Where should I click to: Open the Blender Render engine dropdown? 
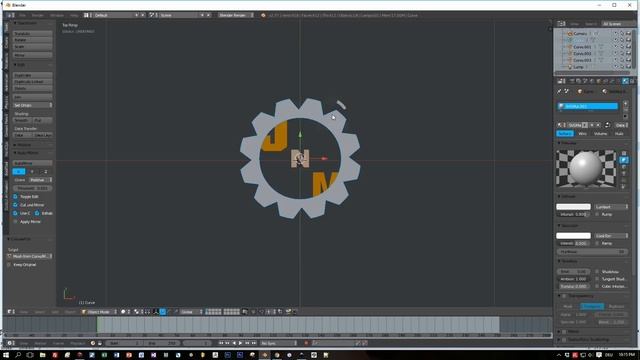(x=236, y=15)
